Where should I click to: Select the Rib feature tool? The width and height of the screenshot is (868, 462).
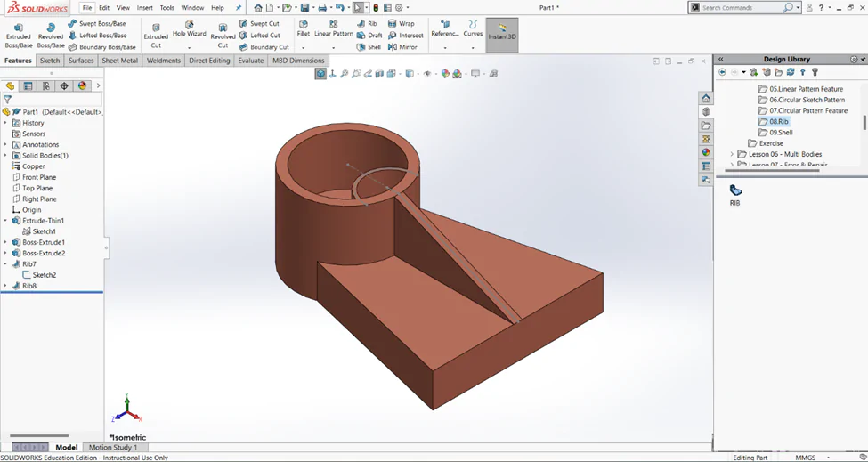click(x=367, y=24)
